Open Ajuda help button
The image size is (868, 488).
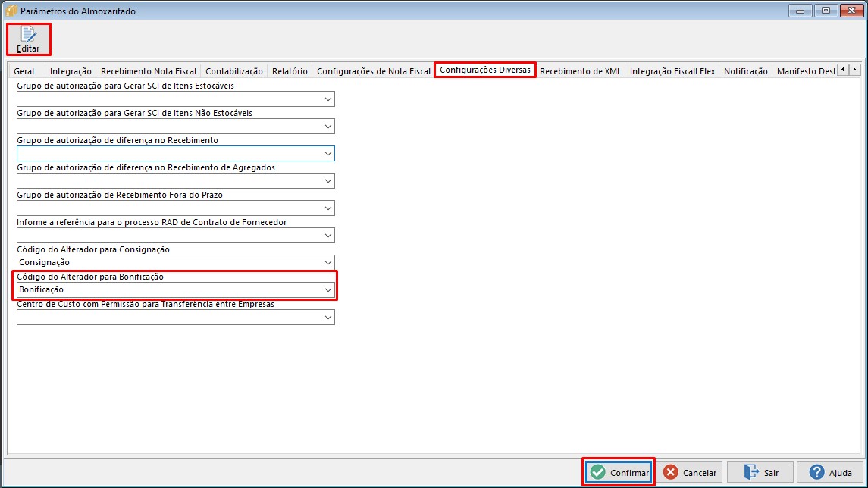point(830,472)
